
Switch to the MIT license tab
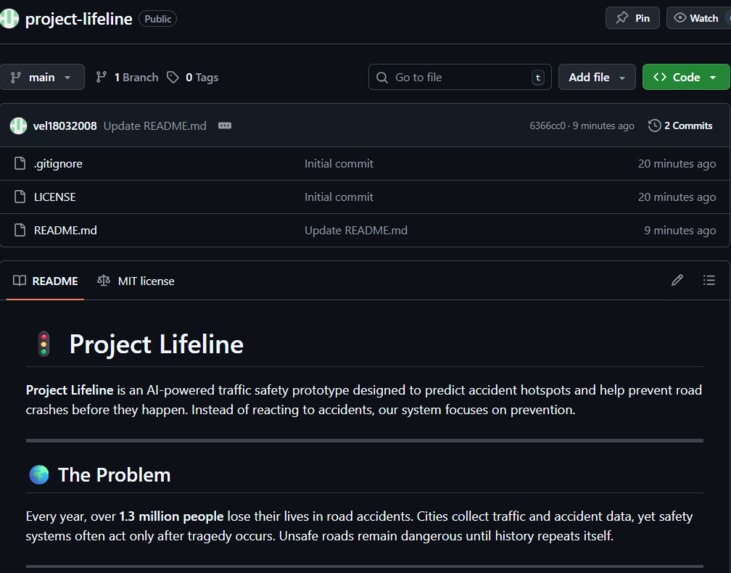pyautogui.click(x=136, y=281)
